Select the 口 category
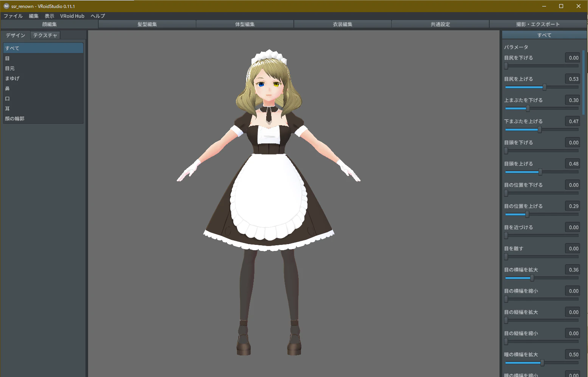The image size is (588, 377). (x=43, y=98)
